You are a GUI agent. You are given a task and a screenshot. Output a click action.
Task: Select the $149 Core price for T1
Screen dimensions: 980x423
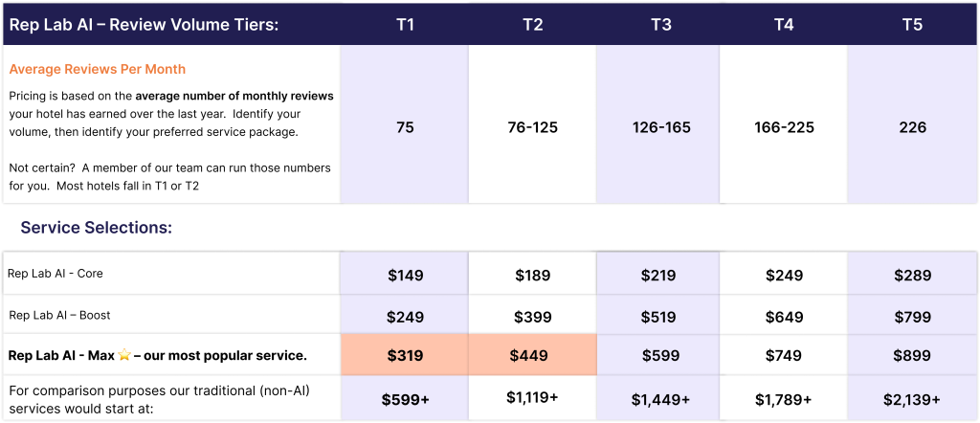pos(405,276)
